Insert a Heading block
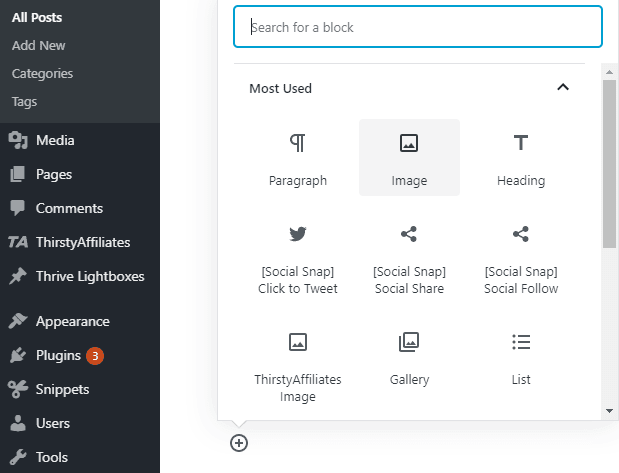This screenshot has width=619, height=473. point(520,158)
